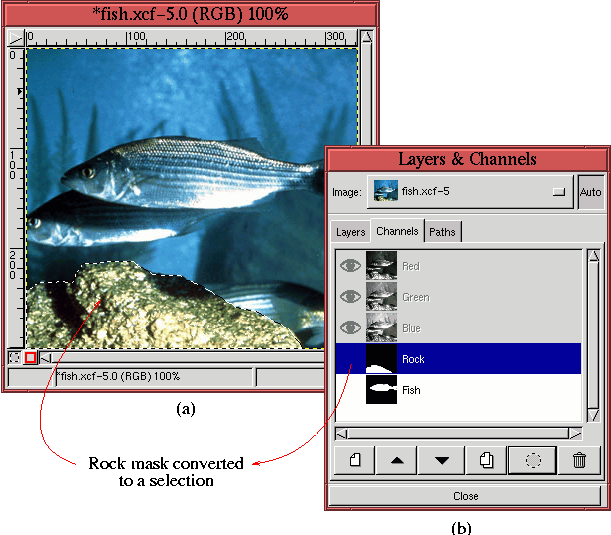Toggle visibility of the Green channel
Image resolution: width=611 pixels, height=535 pixels.
point(350,297)
